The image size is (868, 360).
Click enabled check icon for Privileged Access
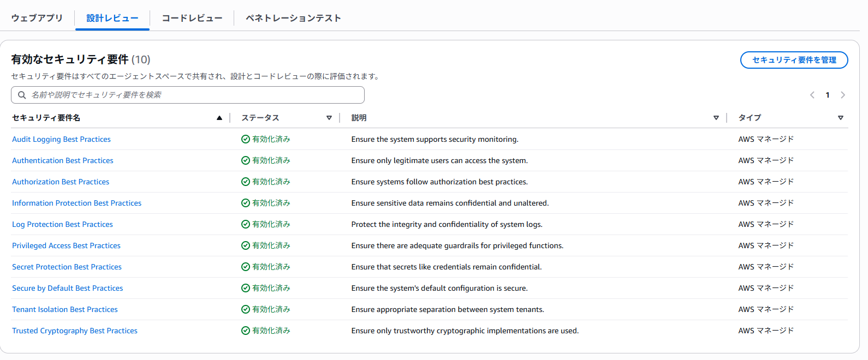point(246,245)
